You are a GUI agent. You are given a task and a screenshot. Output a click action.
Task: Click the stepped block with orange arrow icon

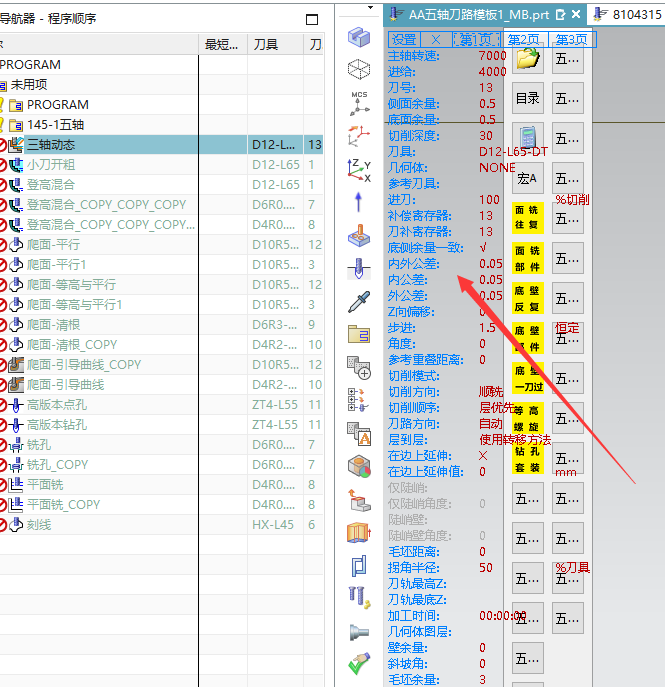(359, 500)
